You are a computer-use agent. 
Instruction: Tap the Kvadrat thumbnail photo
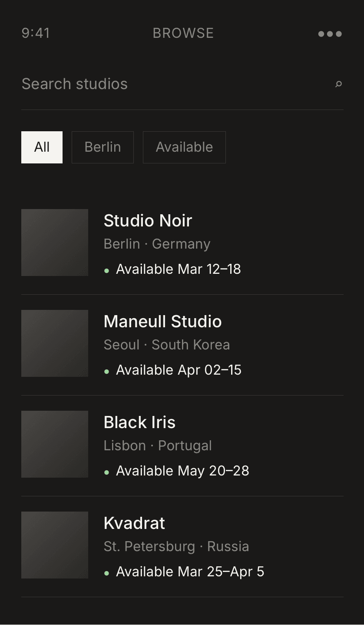click(54, 545)
